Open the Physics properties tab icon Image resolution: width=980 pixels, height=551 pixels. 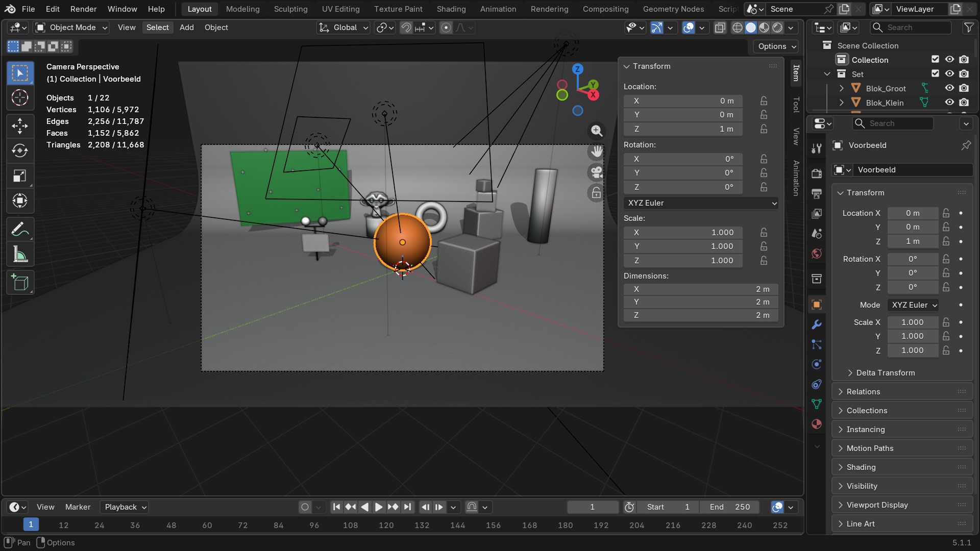click(x=817, y=364)
